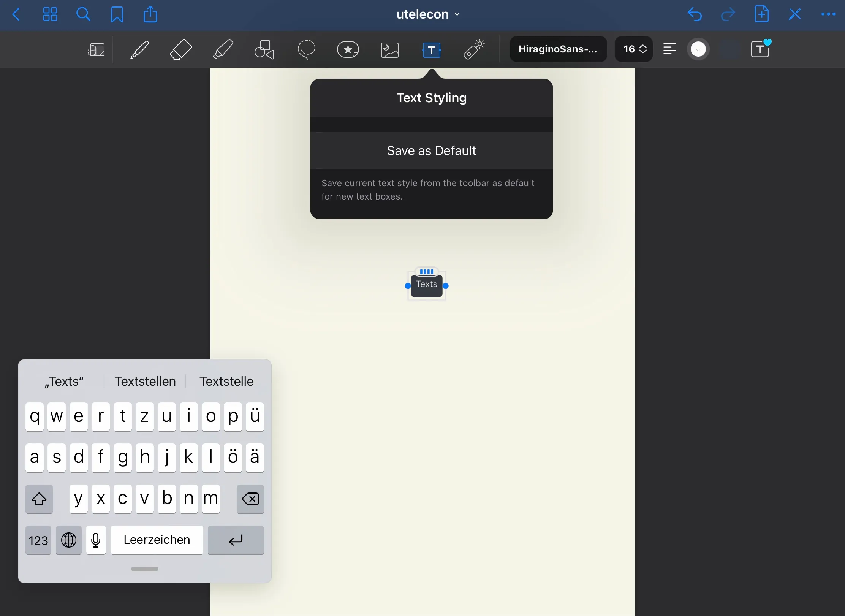The height and width of the screenshot is (616, 845).
Task: Choose Save as Default option
Action: tap(431, 151)
